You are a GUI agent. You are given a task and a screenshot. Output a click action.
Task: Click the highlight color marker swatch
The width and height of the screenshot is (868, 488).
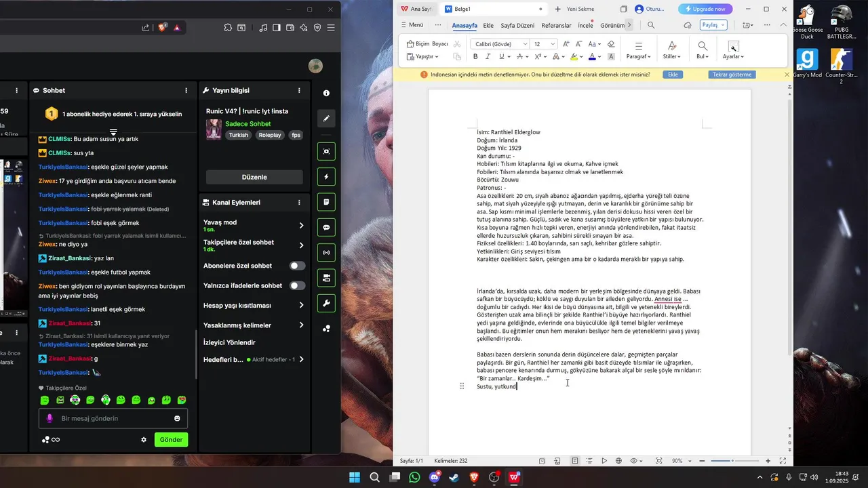click(x=574, y=57)
